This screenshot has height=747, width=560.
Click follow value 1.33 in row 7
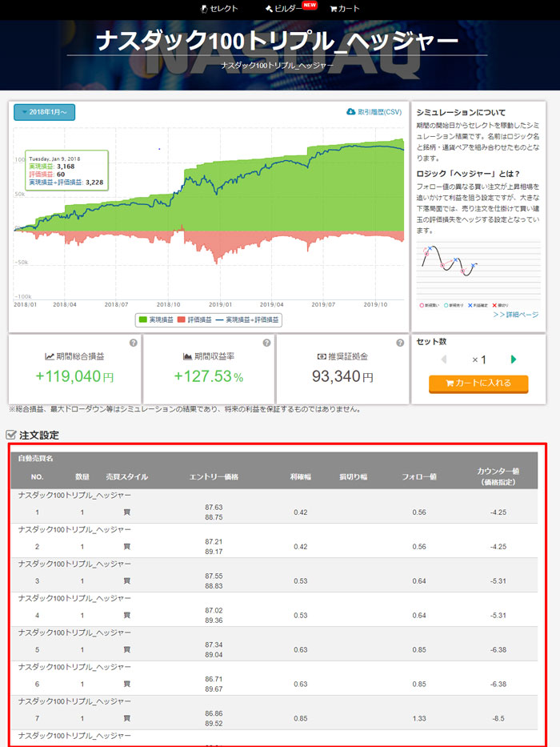point(419,718)
